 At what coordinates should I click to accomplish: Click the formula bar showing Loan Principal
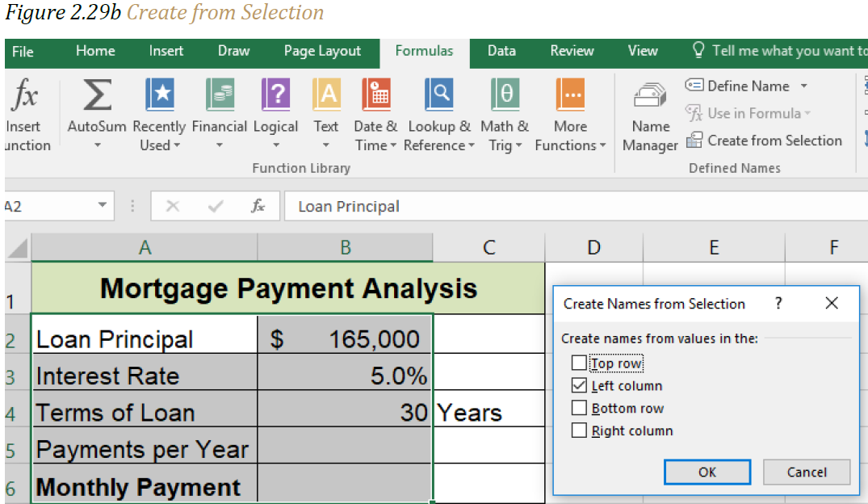[576, 206]
